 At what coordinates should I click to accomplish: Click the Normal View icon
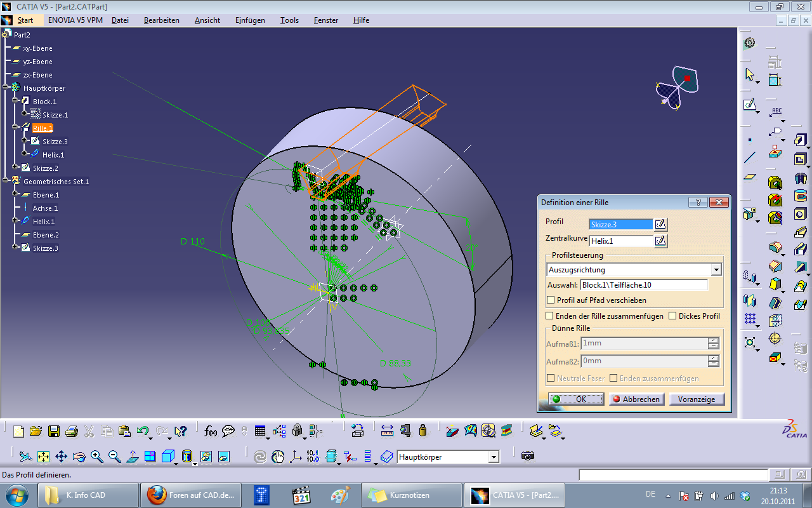point(133,457)
